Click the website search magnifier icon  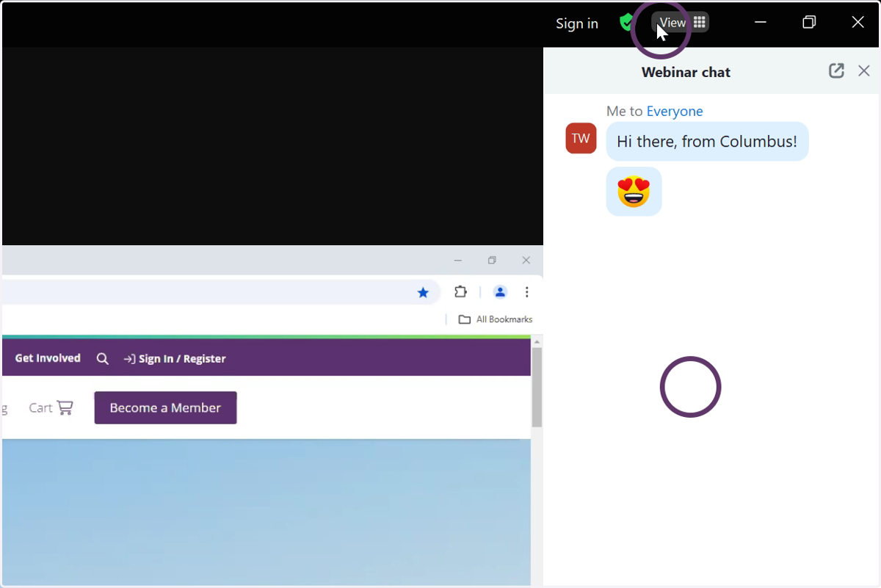click(103, 359)
